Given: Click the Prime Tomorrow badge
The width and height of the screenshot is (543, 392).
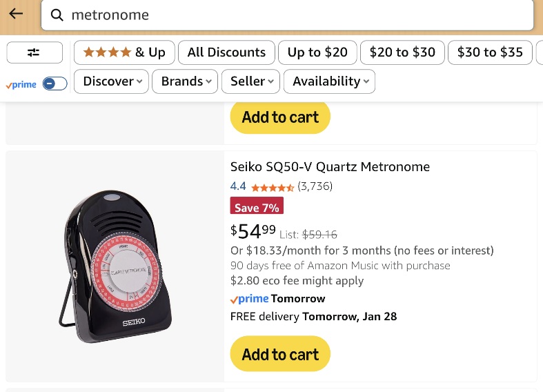Looking at the screenshot, I should click(277, 299).
